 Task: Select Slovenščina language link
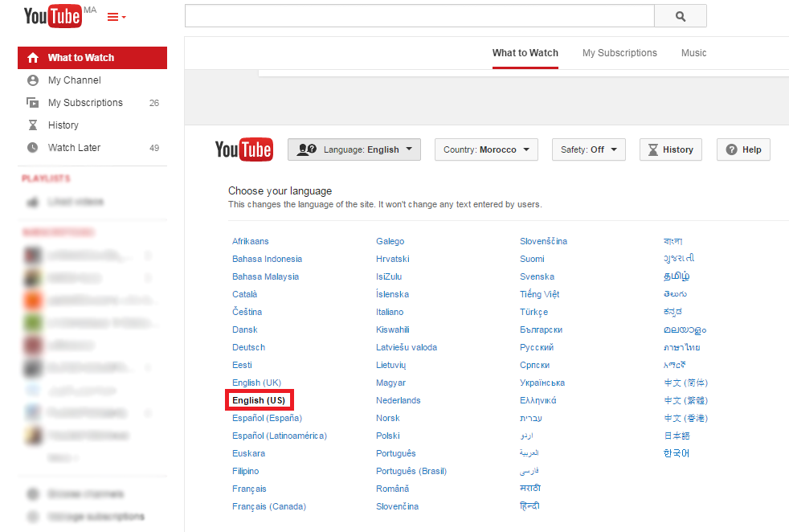pyautogui.click(x=543, y=241)
